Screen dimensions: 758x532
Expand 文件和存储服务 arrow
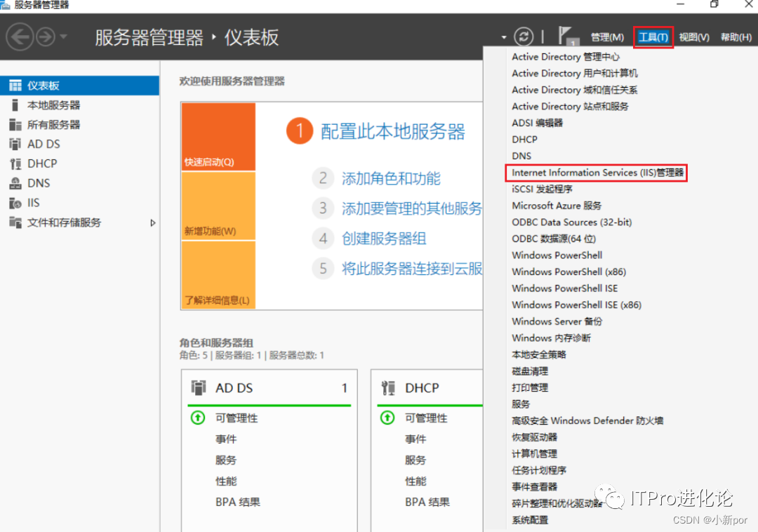[153, 222]
